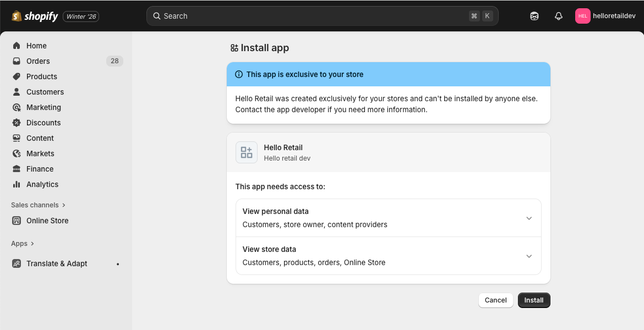Click the Shopify logo in top bar

click(35, 16)
